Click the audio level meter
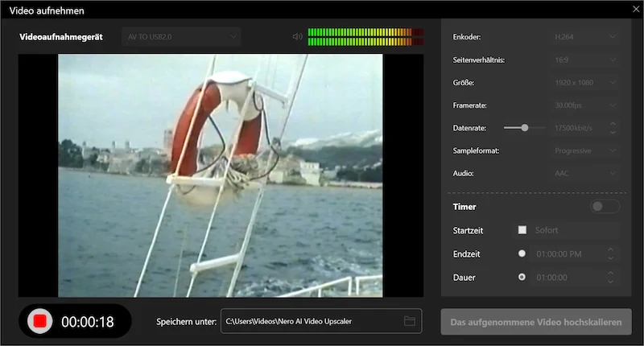Image resolution: width=644 pixels, height=346 pixels. click(365, 36)
